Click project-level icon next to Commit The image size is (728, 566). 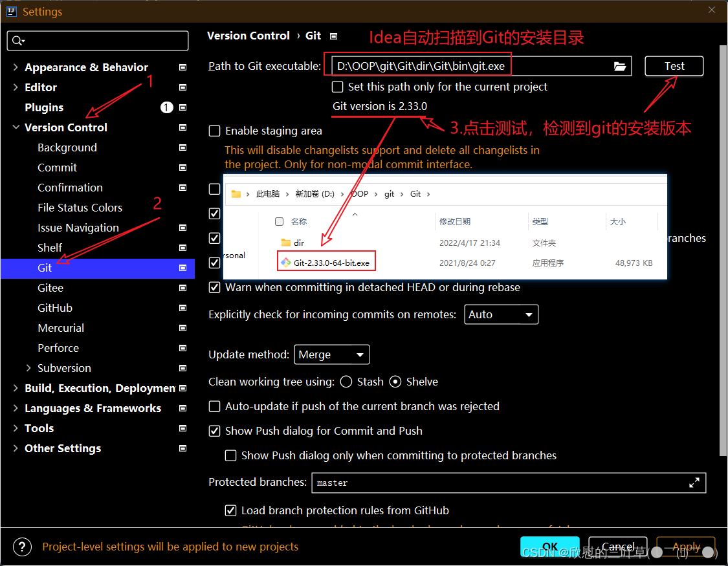[183, 168]
